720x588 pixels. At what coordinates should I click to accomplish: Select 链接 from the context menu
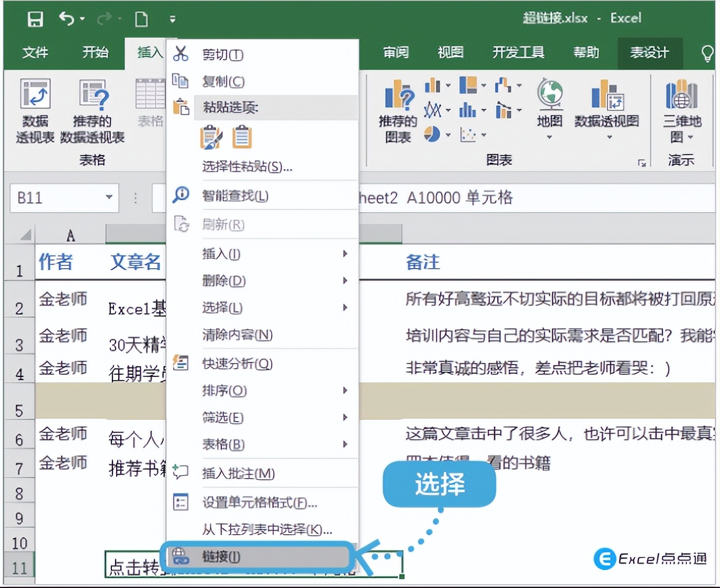(223, 557)
